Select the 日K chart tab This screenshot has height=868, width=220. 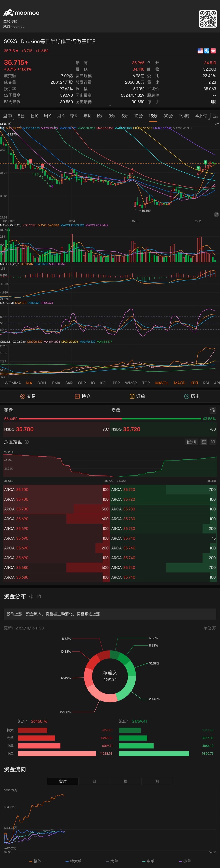coord(34,116)
